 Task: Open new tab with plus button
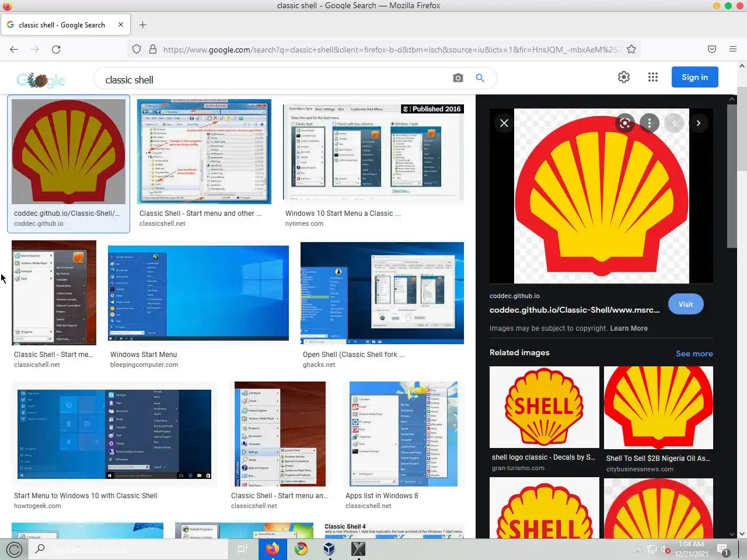pyautogui.click(x=143, y=25)
